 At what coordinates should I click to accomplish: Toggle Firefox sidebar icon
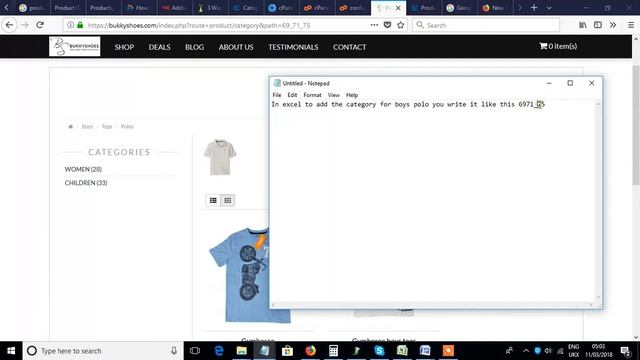click(598, 25)
